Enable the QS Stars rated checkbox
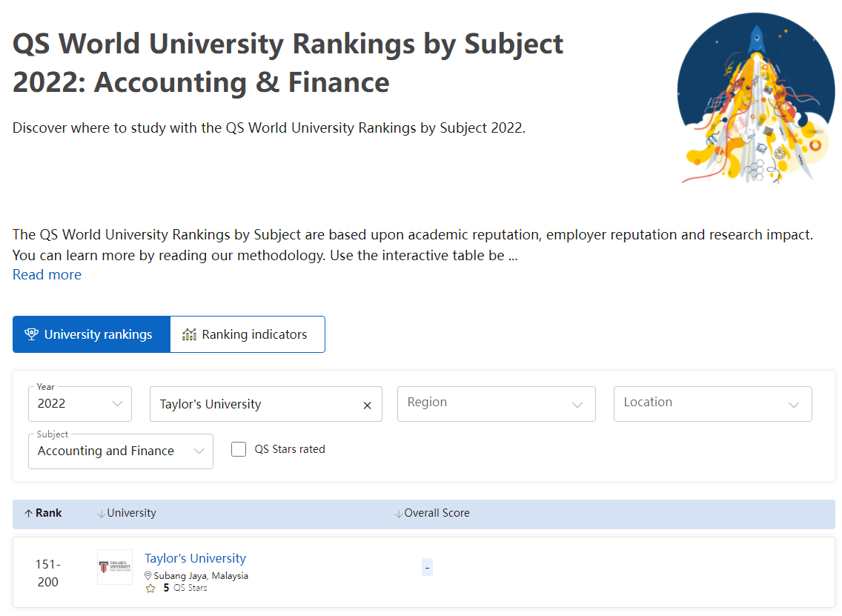The height and width of the screenshot is (616, 842). [239, 449]
